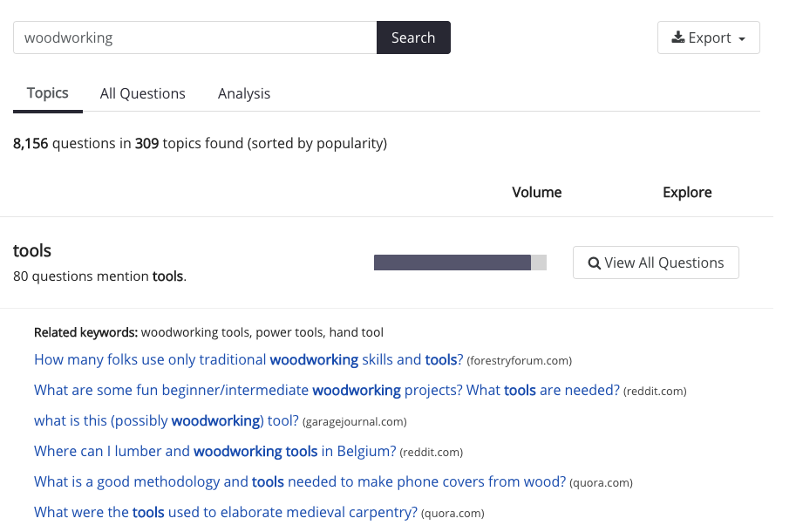The image size is (803, 532).
Task: Open the phone covers from wood question
Action: pos(299,481)
